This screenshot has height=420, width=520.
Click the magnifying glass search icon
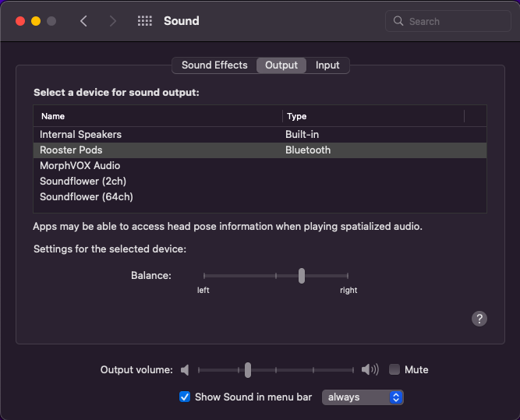click(x=399, y=21)
